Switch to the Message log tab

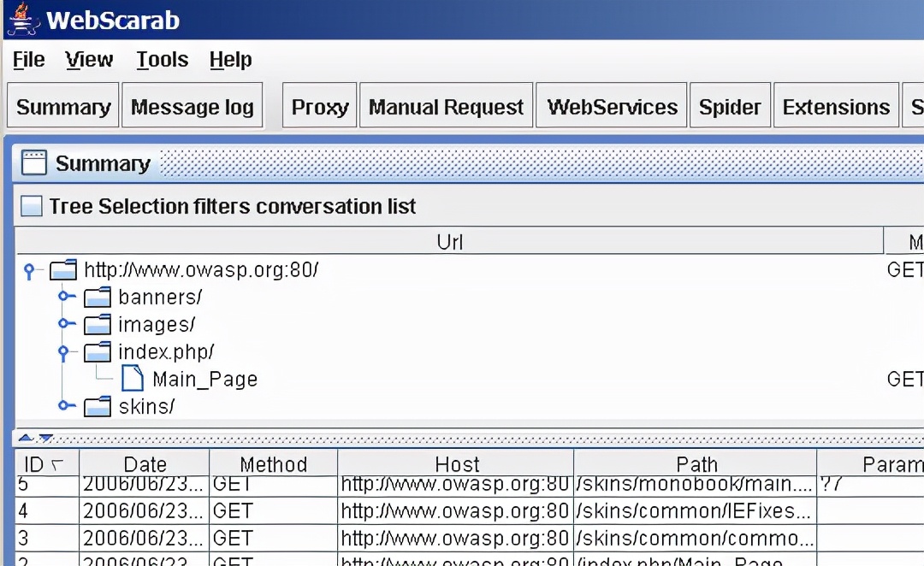click(x=192, y=107)
